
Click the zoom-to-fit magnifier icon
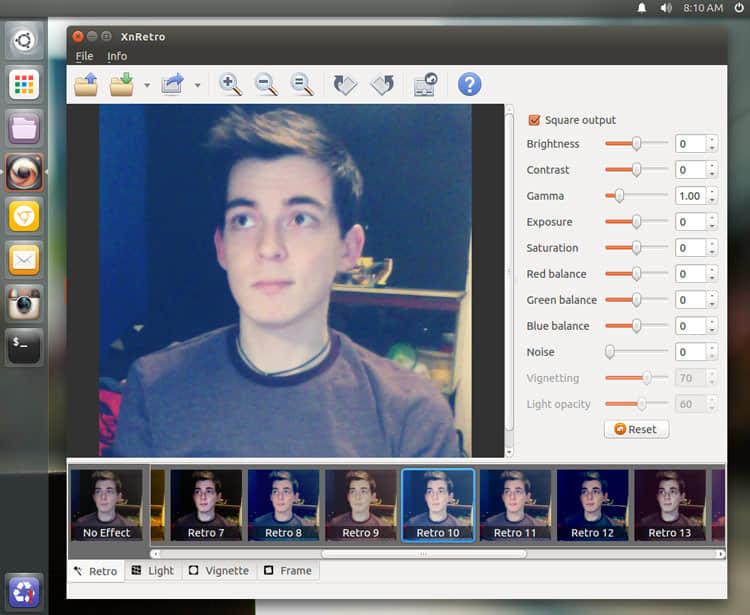click(302, 85)
